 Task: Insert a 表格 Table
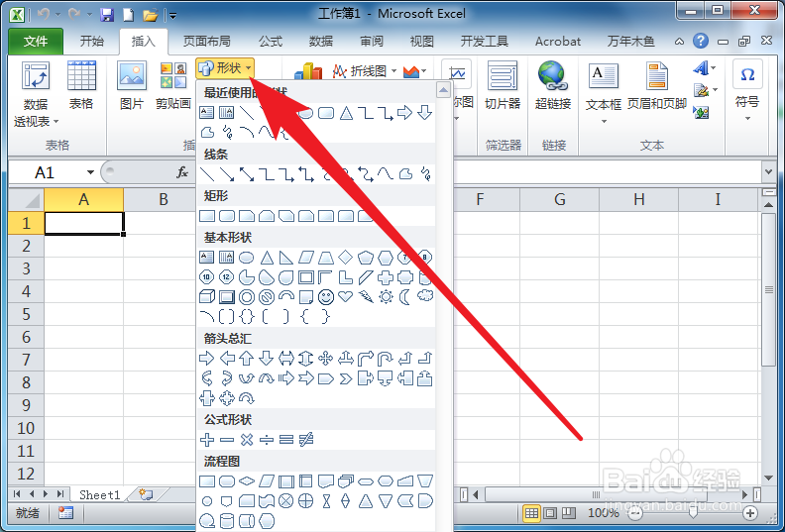coord(81,85)
